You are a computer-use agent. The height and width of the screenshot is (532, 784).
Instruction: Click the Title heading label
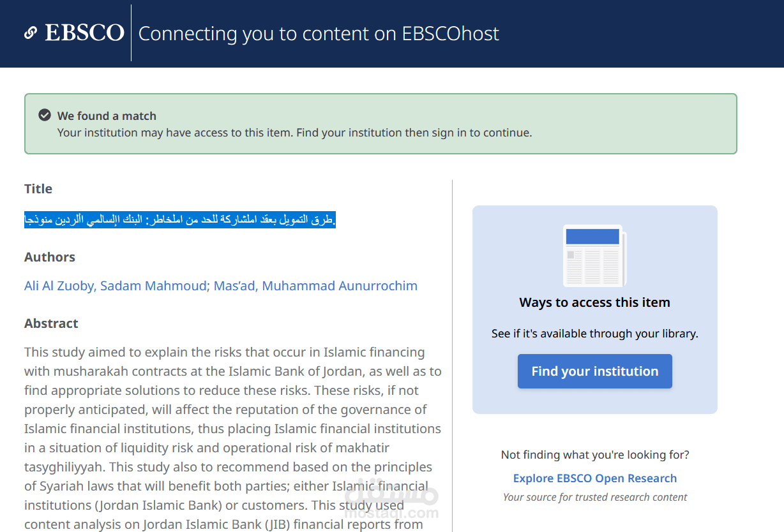tap(38, 189)
